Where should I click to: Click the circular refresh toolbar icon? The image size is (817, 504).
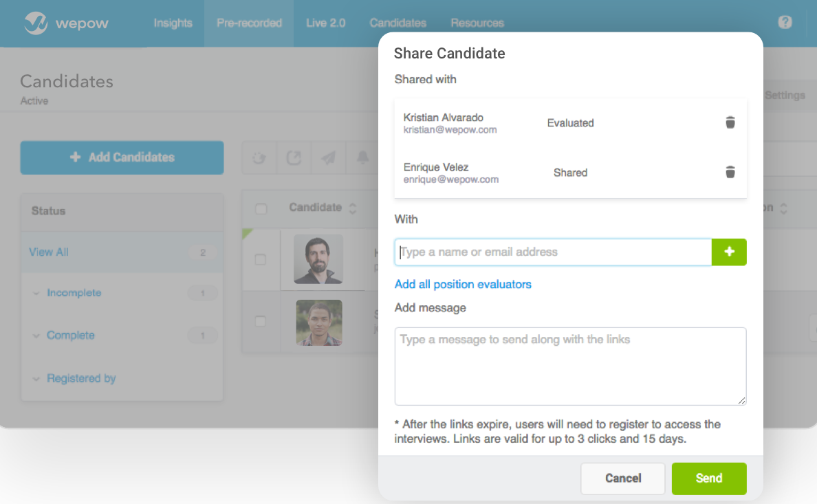(259, 157)
